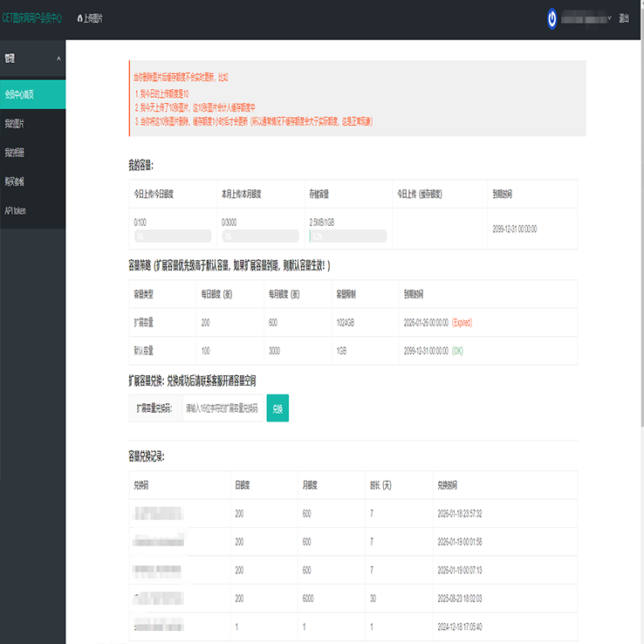Image resolution: width=644 pixels, height=644 pixels.
Task: Click the 今日上传 0/100 progress bar
Action: (173, 236)
